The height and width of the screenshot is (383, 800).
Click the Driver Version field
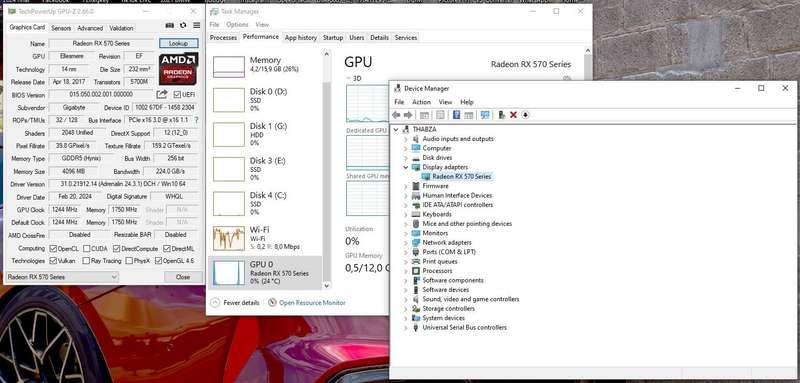point(123,184)
